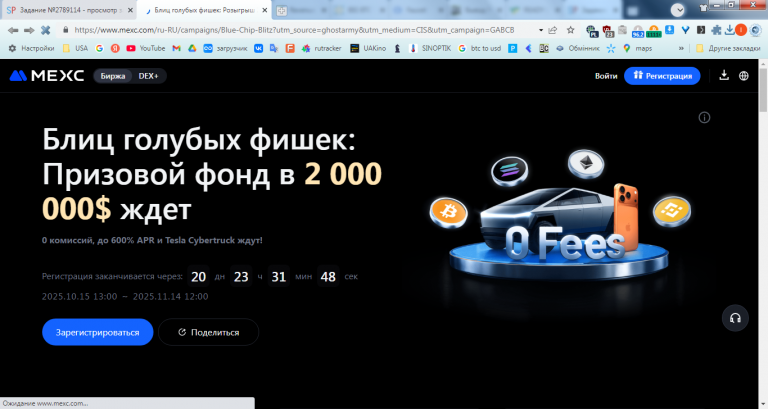The width and height of the screenshot is (768, 409).
Task: Open the puzzle-piece extensions menu
Action: coord(716,30)
